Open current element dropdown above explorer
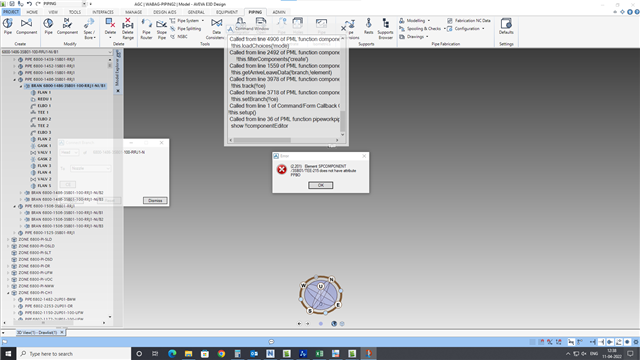This screenshot has width=640, height=360. pos(110,52)
